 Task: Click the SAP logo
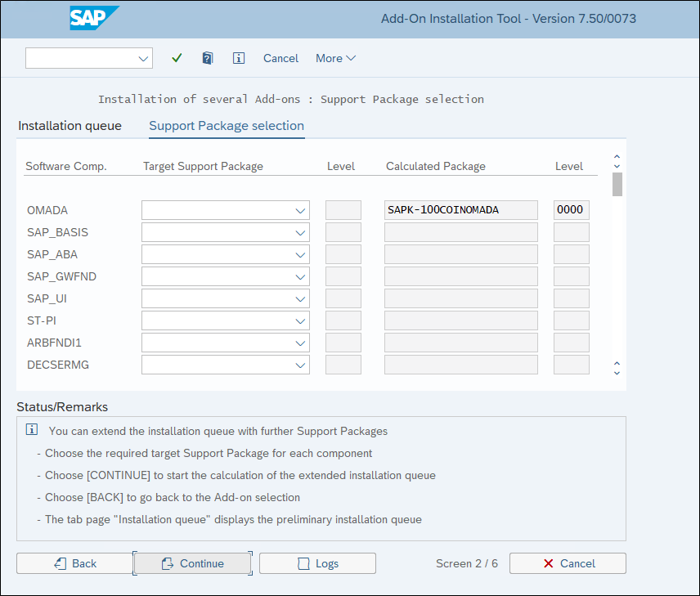(94, 18)
